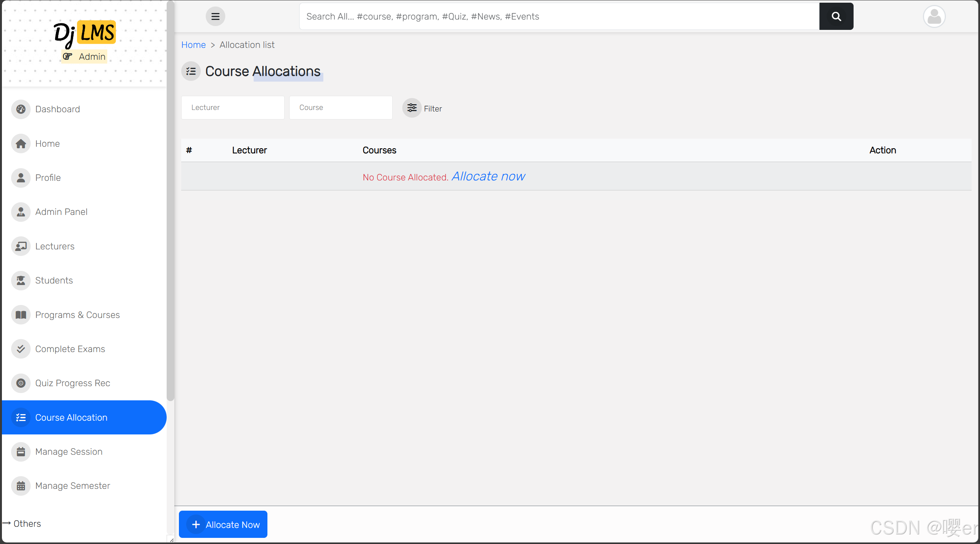Click the sidebar vertical scrollbar
980x544 pixels.
pos(170,199)
